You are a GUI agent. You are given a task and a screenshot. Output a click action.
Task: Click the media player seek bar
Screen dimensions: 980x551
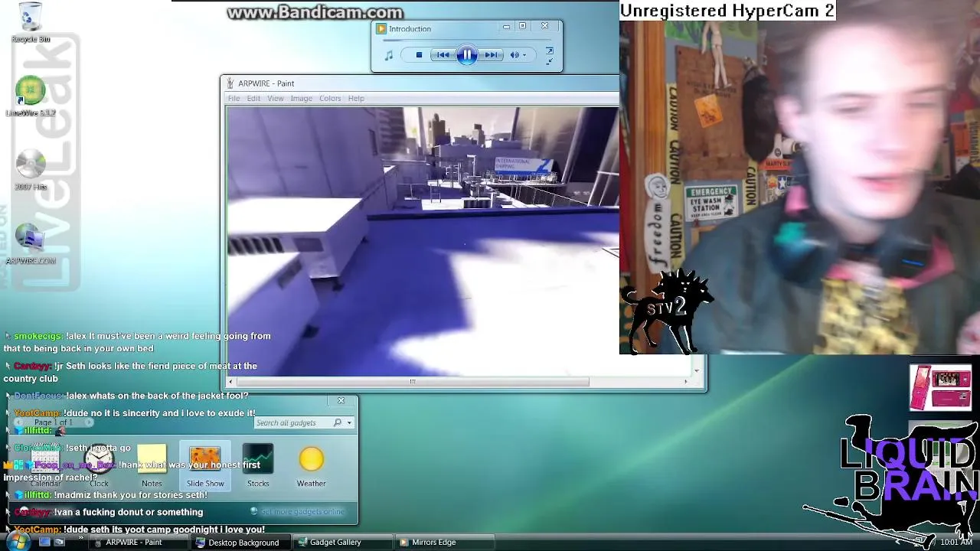[x=467, y=41]
